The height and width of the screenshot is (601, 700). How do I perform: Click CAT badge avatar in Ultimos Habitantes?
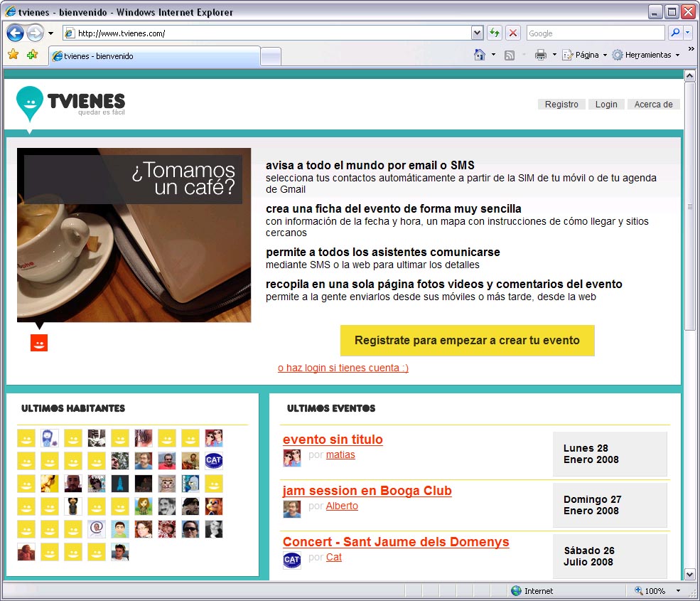pos(214,461)
